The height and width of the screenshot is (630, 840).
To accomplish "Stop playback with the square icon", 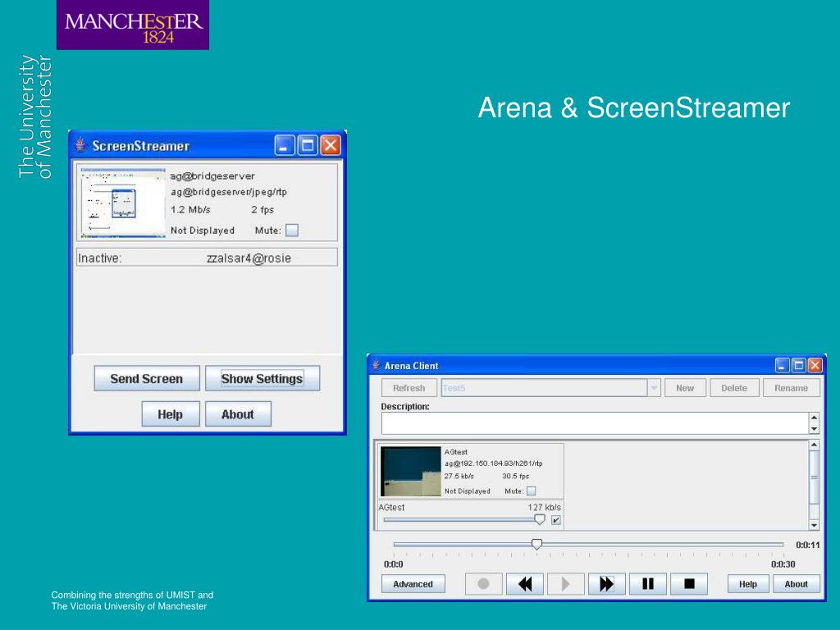I will [x=689, y=584].
